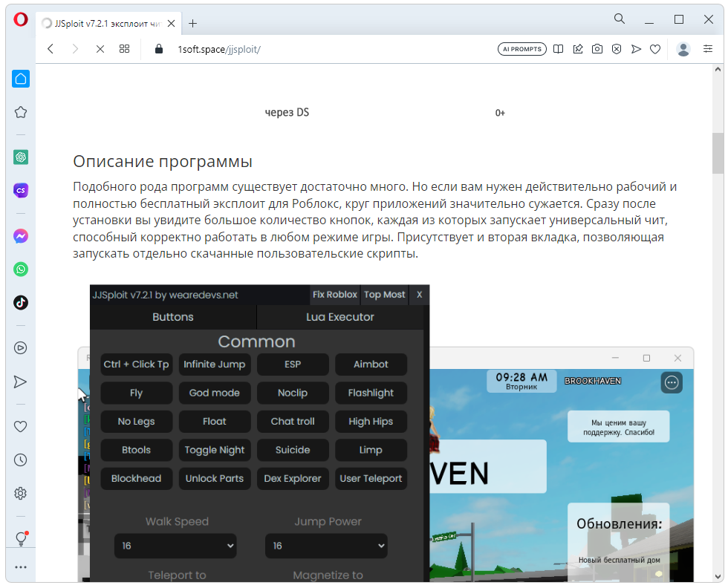Open the ad blocker shield icon
The height and width of the screenshot is (585, 728).
click(616, 49)
